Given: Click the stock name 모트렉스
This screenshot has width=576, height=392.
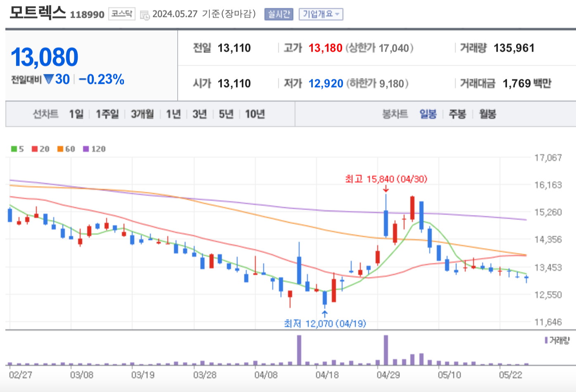Looking at the screenshot, I should click(38, 12).
